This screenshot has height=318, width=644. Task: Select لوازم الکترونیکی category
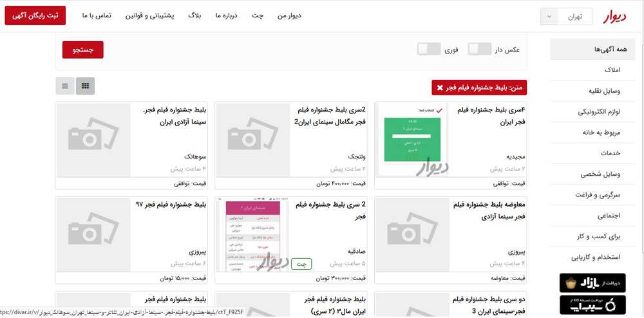click(x=592, y=111)
